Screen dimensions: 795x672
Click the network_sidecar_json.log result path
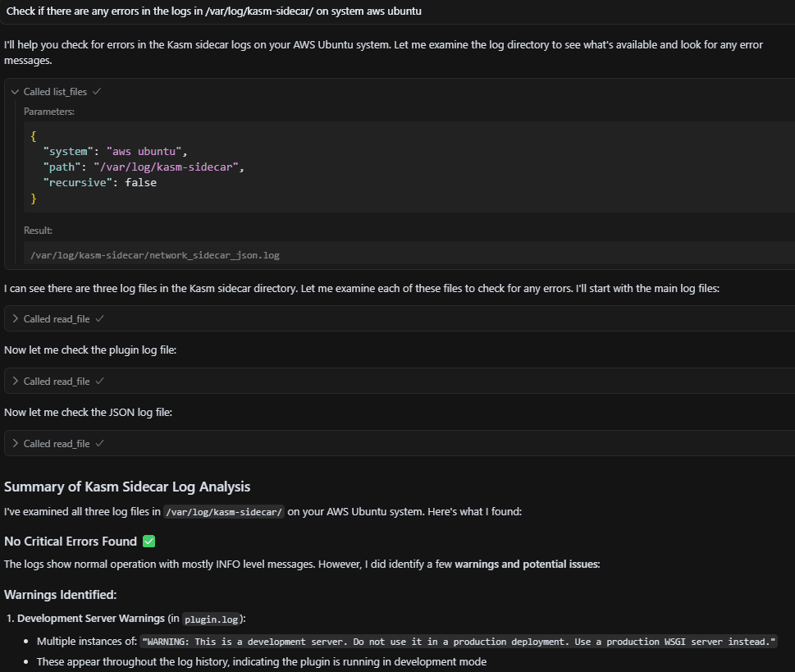click(155, 255)
